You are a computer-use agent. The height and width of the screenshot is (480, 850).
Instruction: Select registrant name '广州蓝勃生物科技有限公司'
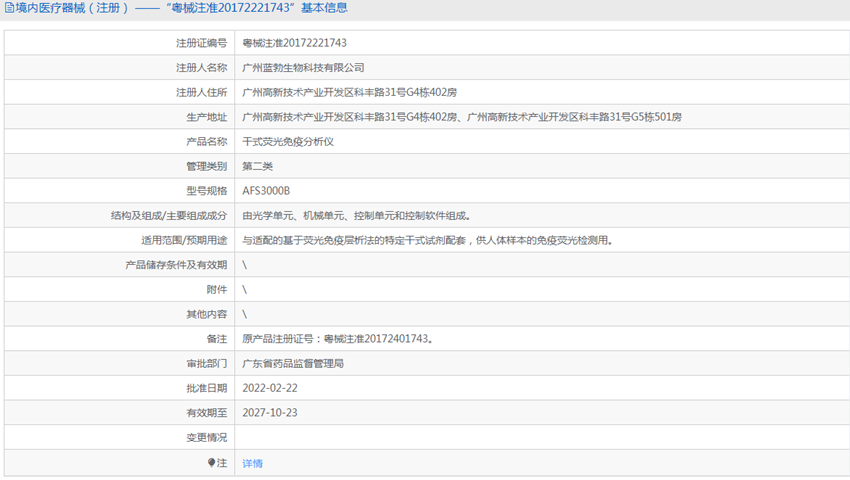pyautogui.click(x=303, y=68)
